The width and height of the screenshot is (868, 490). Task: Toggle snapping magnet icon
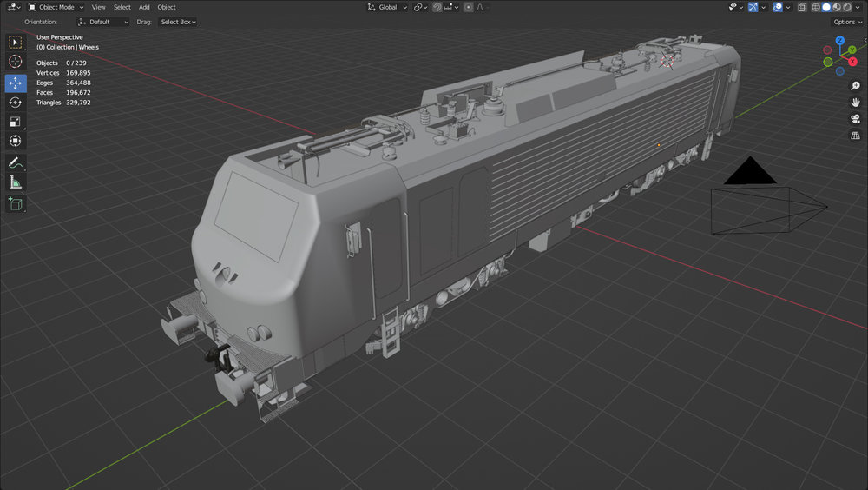(437, 7)
